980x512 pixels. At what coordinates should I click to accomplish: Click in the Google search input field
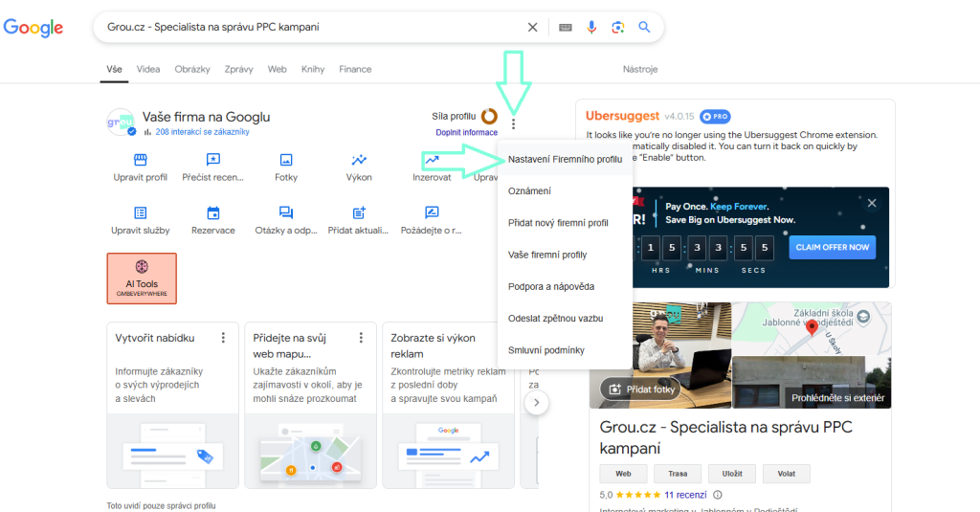tap(313, 28)
